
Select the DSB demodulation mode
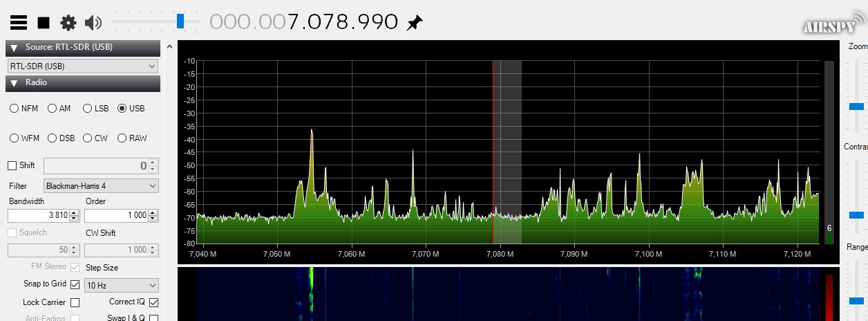pos(62,138)
